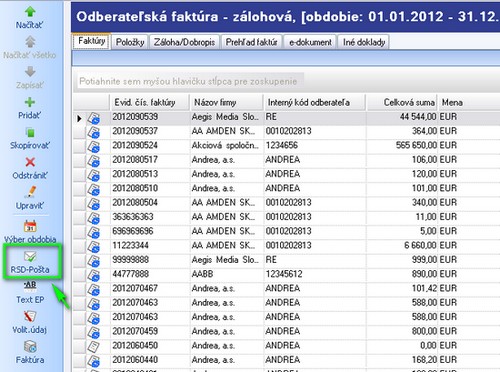Click the Faktúra print icon
Image resolution: width=500 pixels, height=372 pixels.
coord(30,347)
